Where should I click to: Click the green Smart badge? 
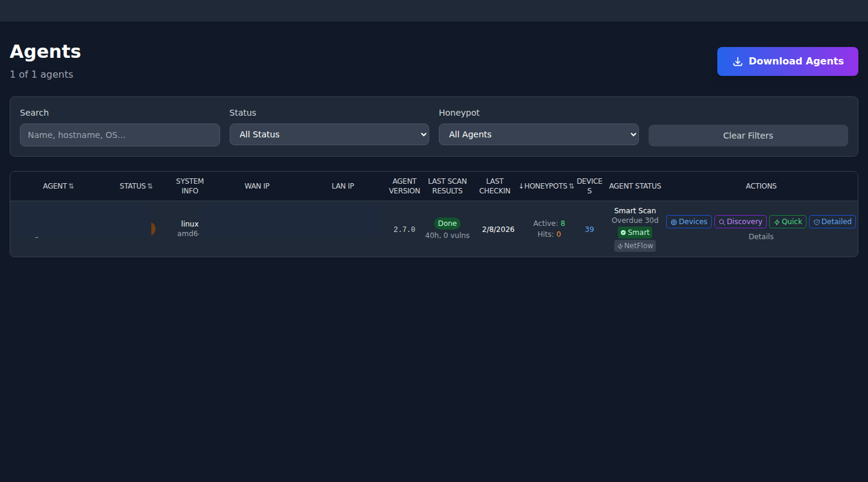(x=635, y=233)
